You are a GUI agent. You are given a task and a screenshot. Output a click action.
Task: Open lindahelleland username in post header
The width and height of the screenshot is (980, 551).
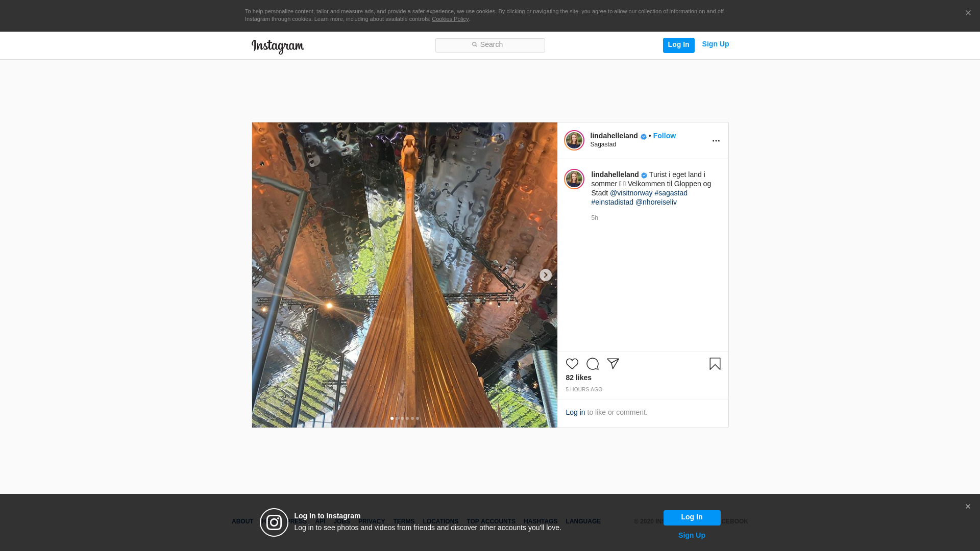pos(614,136)
